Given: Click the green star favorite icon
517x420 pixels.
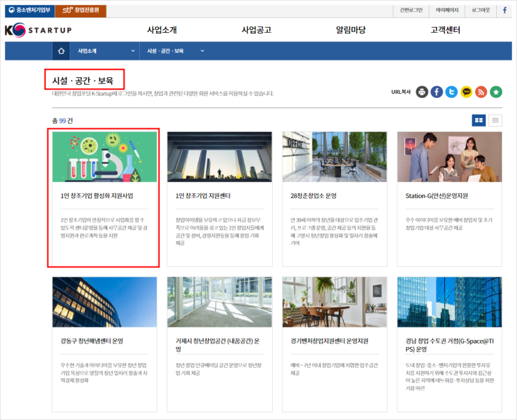Looking at the screenshot, I should pyautogui.click(x=496, y=92).
